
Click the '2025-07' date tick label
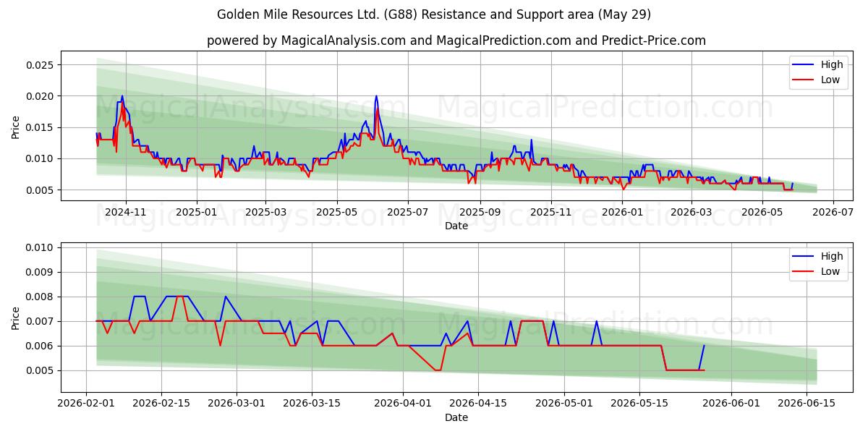407,213
